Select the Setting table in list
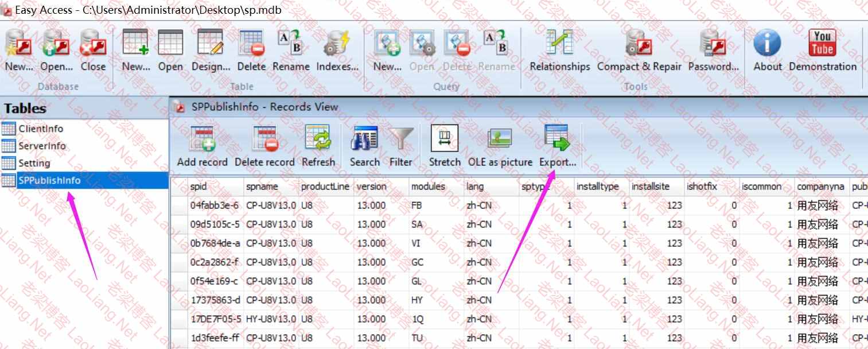 point(34,163)
